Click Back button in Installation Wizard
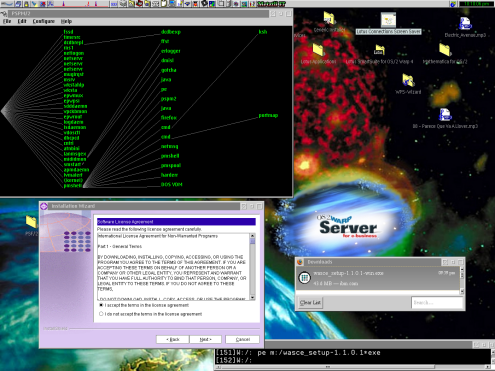The height and width of the screenshot is (371, 495). pyautogui.click(x=173, y=339)
